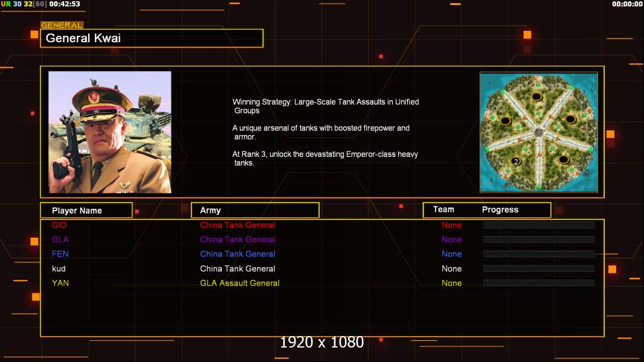Image resolution: width=644 pixels, height=362 pixels.
Task: Click FEN's China Tank General army
Action: pos(237,254)
